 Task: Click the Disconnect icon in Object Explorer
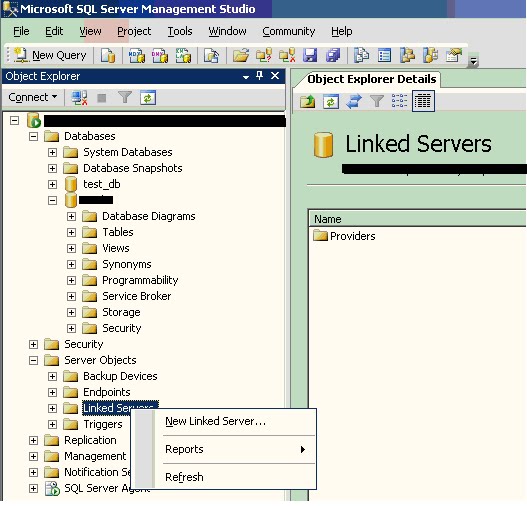pos(79,98)
